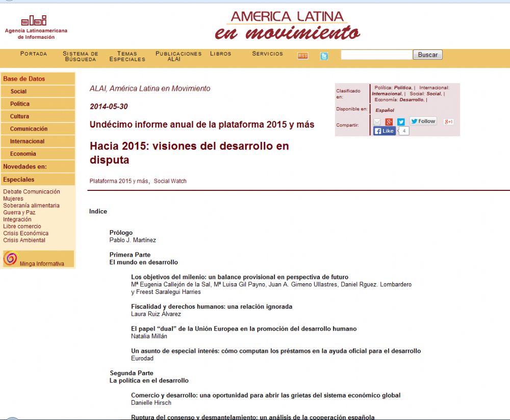Select Publicaciones ALAI in the navigation bar
This screenshot has width=510, height=420.
(x=178, y=56)
